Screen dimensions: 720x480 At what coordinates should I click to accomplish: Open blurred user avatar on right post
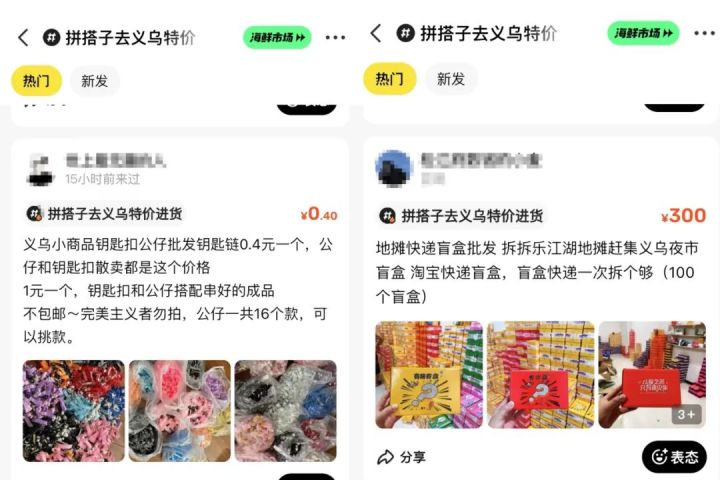click(394, 168)
